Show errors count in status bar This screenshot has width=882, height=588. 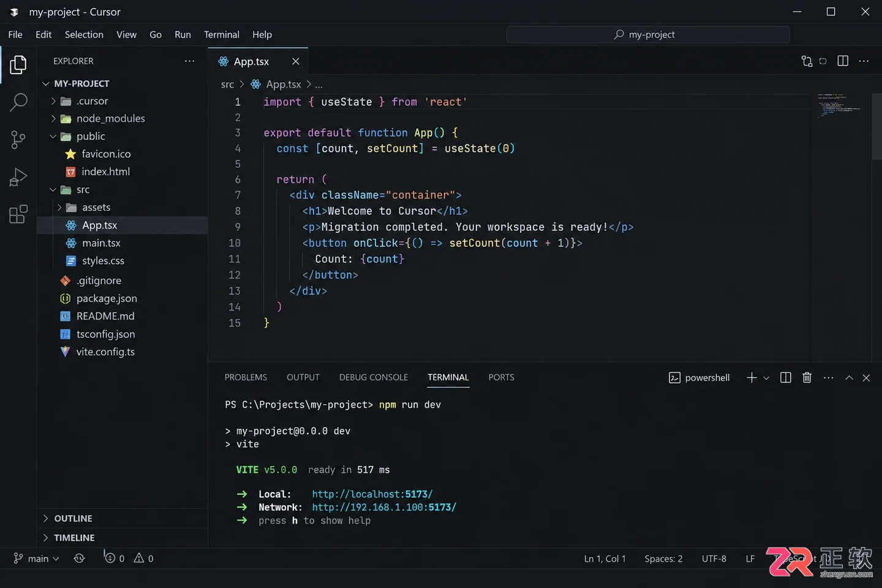click(x=115, y=559)
